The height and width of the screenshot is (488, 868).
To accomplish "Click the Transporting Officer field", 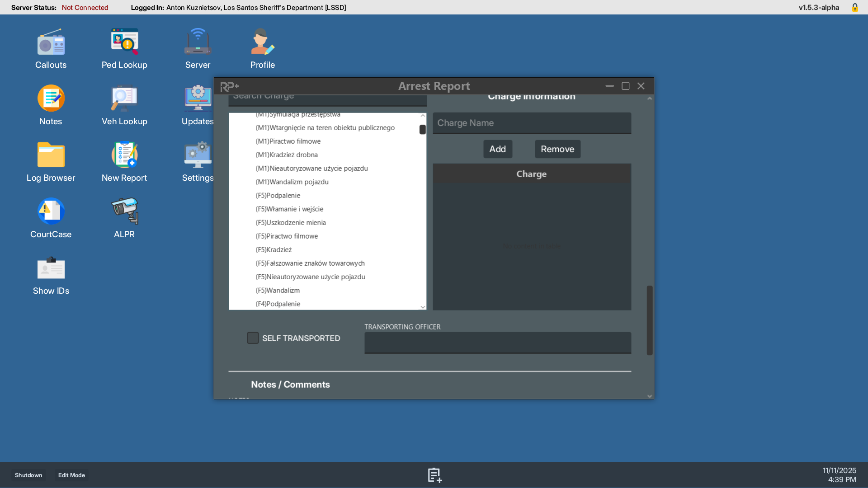I will click(497, 343).
